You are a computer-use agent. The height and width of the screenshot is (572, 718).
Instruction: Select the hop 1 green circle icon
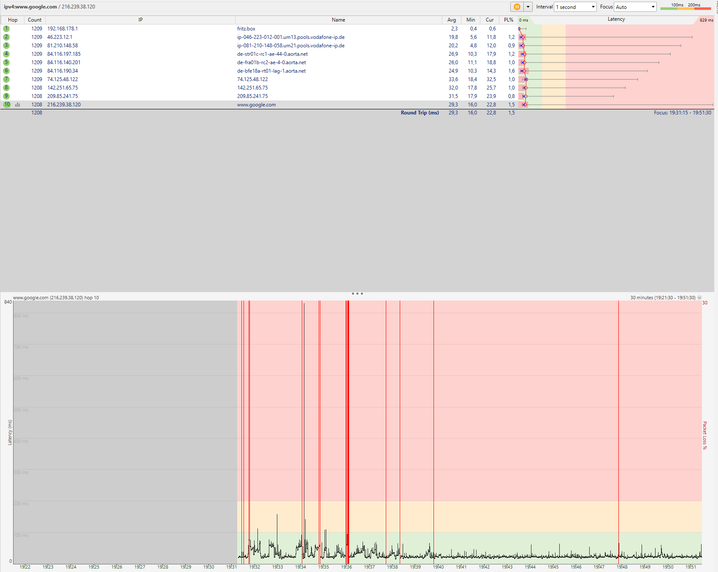[6, 28]
